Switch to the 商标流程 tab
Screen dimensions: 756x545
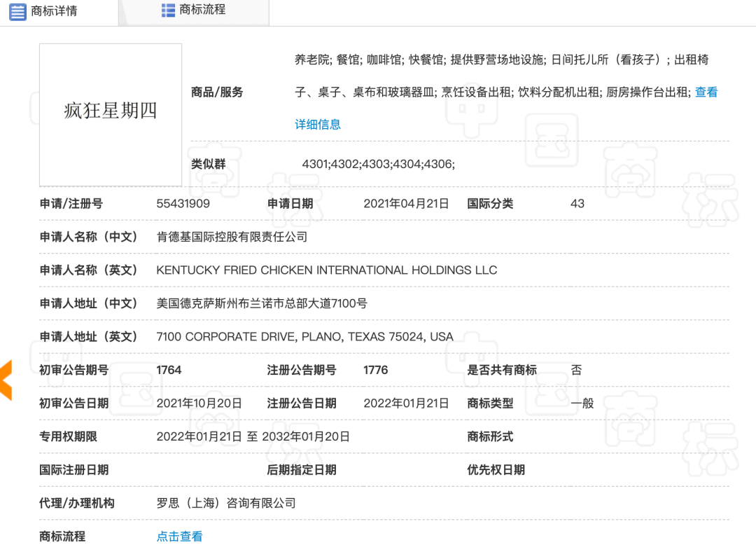[x=193, y=10]
